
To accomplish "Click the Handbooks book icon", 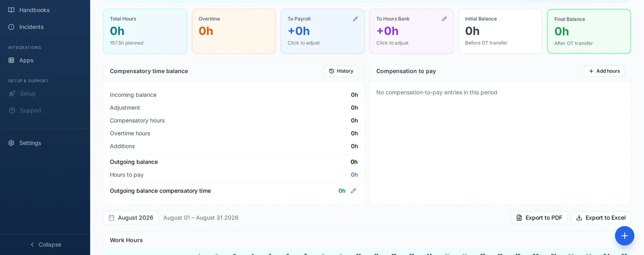I will point(11,10).
